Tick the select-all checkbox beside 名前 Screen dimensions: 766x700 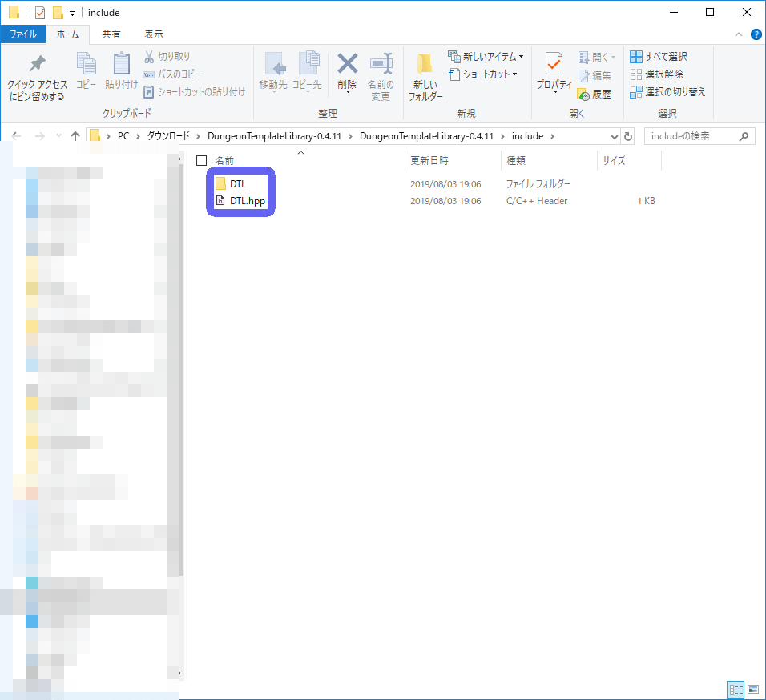pos(202,161)
